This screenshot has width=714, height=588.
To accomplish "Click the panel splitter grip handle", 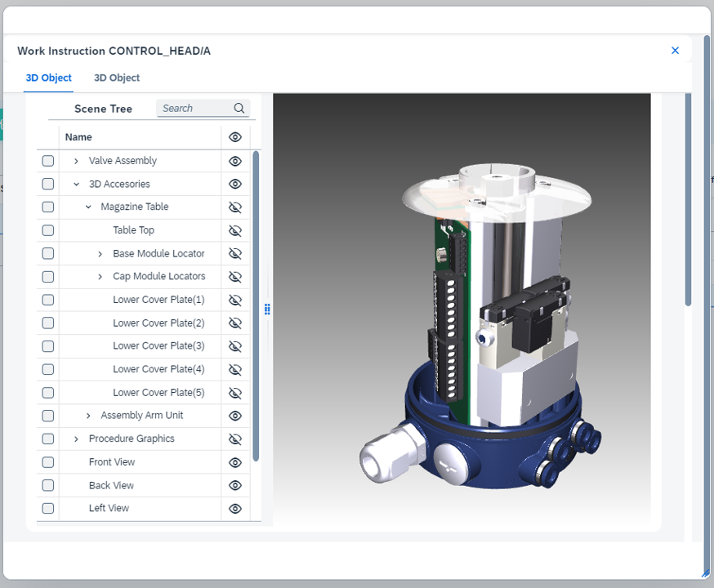I will pyautogui.click(x=267, y=310).
